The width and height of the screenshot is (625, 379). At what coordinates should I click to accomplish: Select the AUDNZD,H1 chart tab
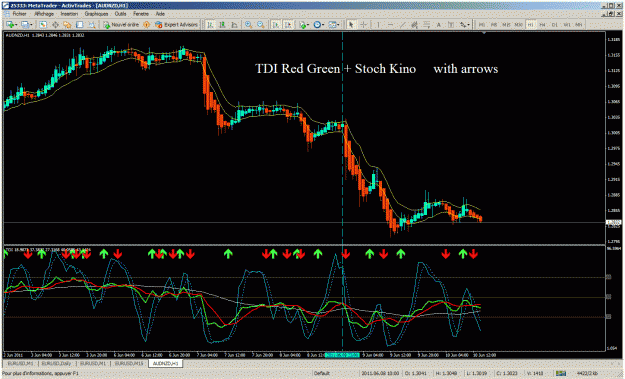(166, 364)
